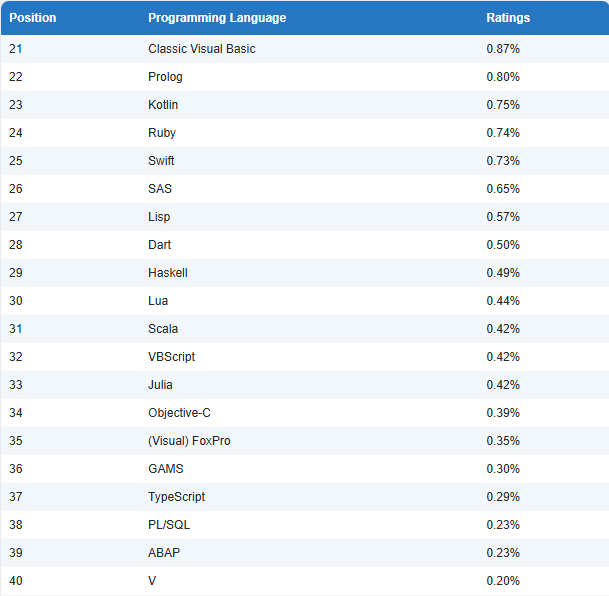The width and height of the screenshot is (609, 596).
Task: Select the 0.30% rating for GAMS
Action: [x=503, y=469]
